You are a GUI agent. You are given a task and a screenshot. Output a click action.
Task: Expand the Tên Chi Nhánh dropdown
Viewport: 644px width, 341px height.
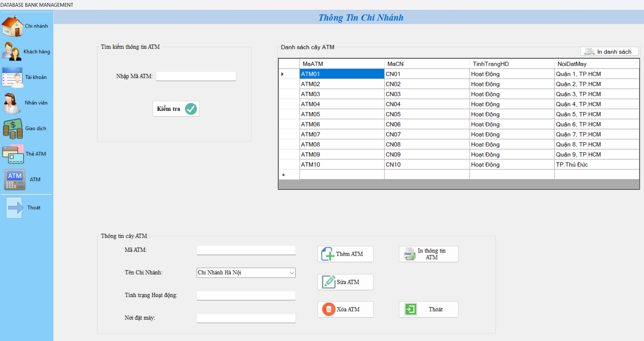291,273
